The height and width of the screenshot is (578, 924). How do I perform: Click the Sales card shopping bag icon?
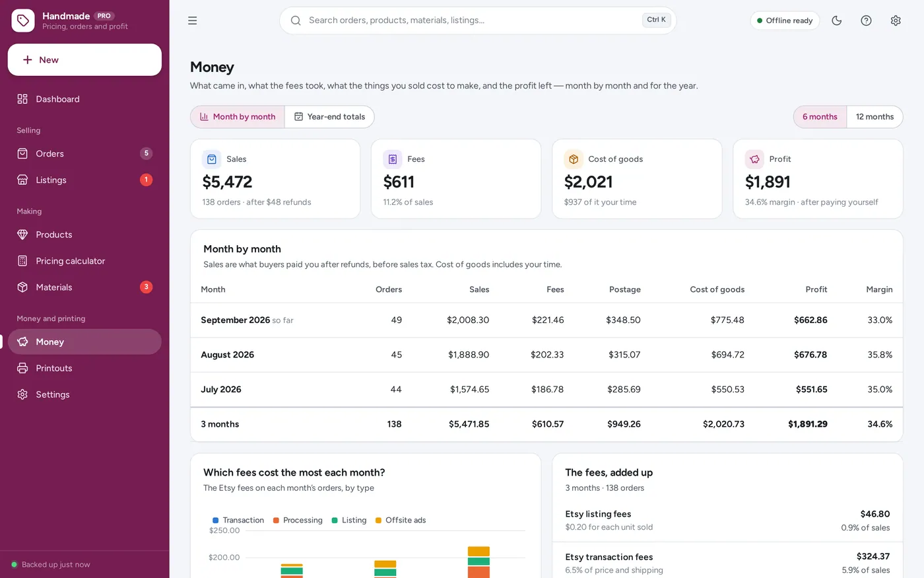pos(212,159)
